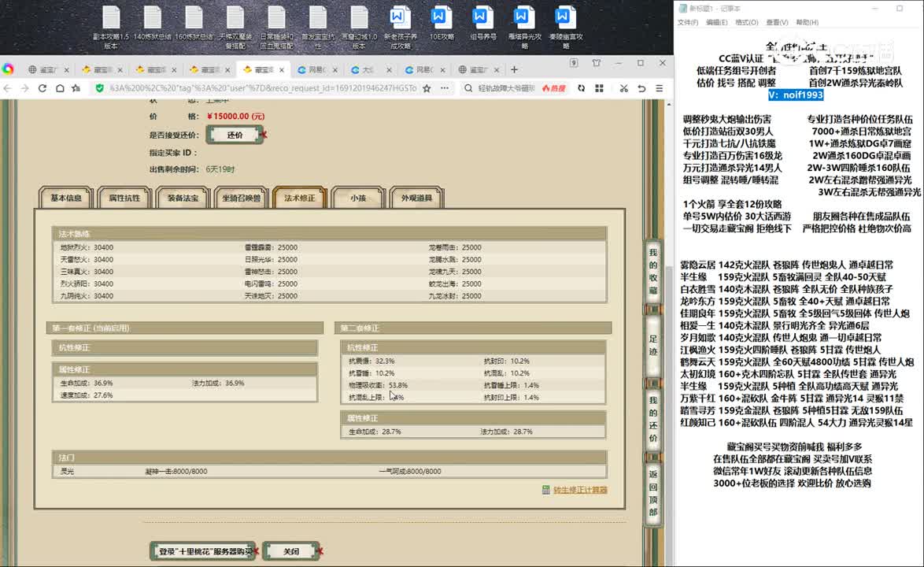Viewport: 924px width, 567px height.
Task: Open the browser apps grid icon
Action: (599, 88)
